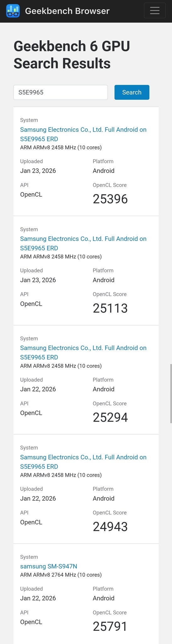This screenshot has width=172, height=644.
Task: Go to Geekbench Browser home title
Action: tap(67, 11)
